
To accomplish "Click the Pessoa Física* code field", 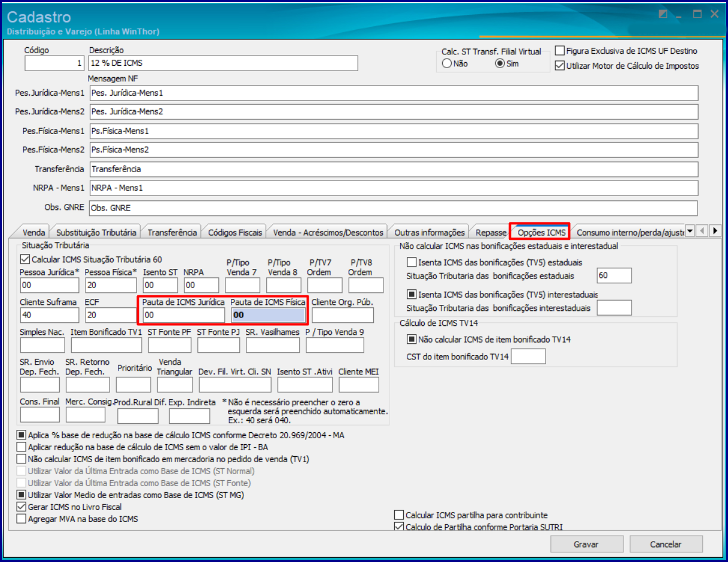I will 111,285.
